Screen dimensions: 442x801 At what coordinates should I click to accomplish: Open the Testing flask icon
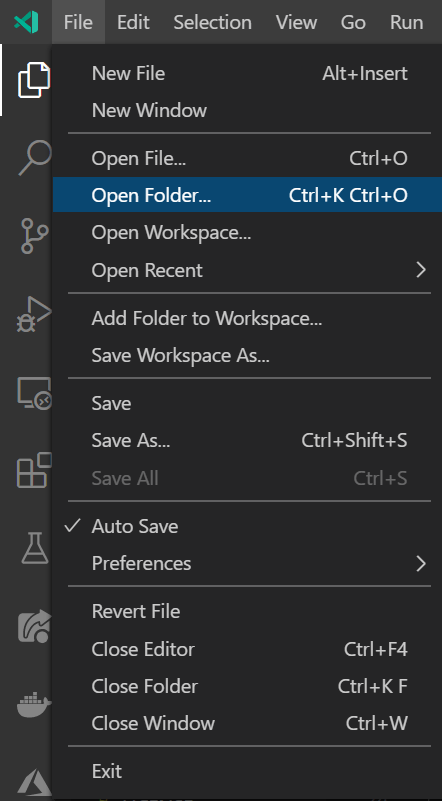(x=35, y=548)
